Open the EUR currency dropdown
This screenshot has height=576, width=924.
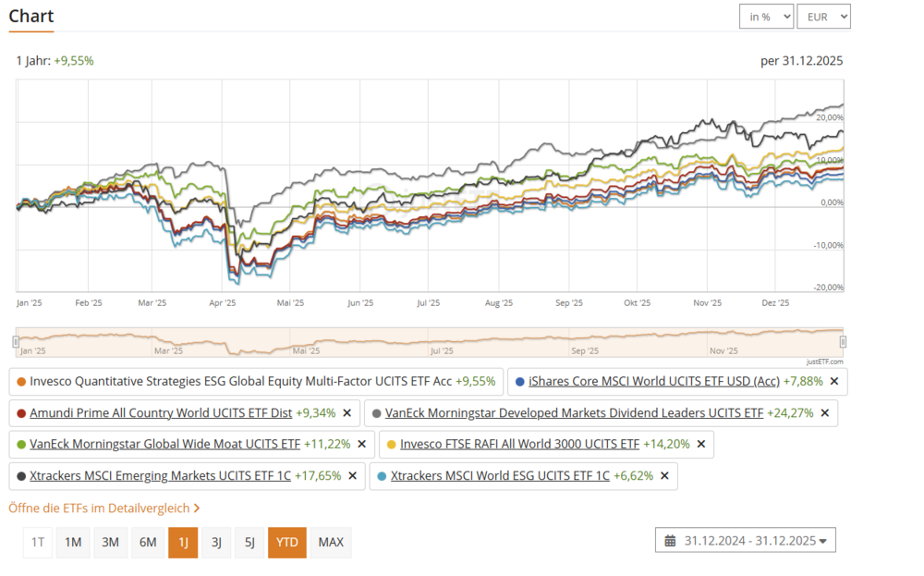822,17
